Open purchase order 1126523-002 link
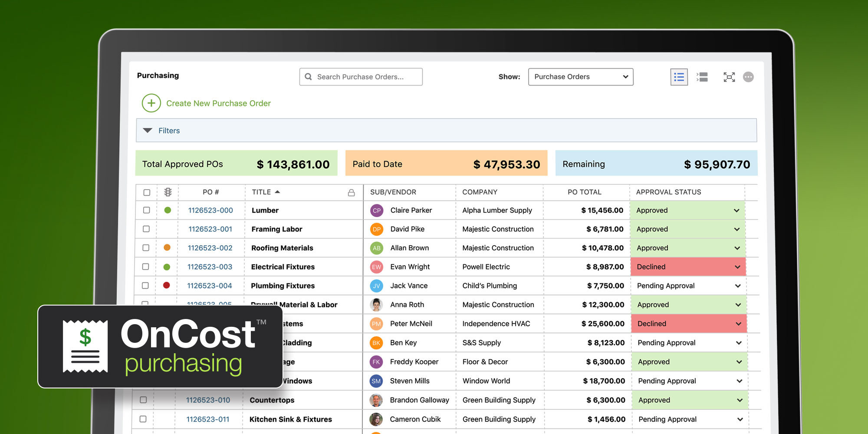Screen dimensions: 868x434 point(210,248)
